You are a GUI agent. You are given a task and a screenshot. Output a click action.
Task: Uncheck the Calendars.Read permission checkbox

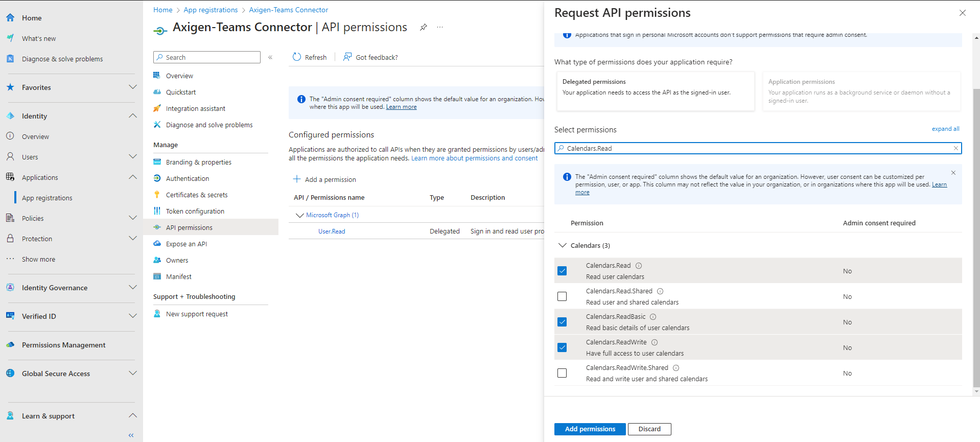click(562, 271)
